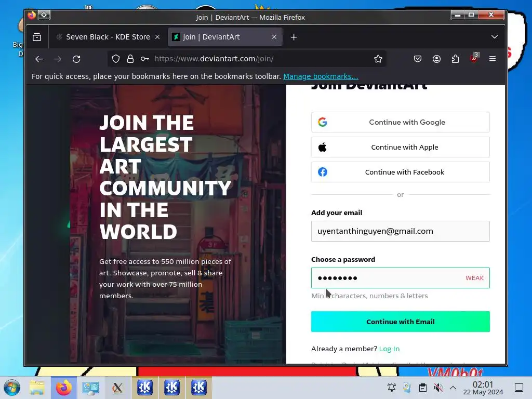Expand hidden system tray icons arrow
This screenshot has height=399, width=532.
(x=453, y=388)
